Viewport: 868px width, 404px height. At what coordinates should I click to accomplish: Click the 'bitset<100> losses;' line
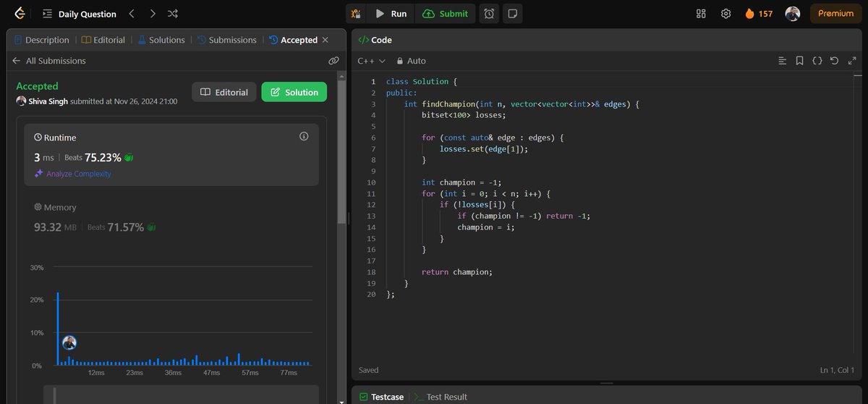464,115
